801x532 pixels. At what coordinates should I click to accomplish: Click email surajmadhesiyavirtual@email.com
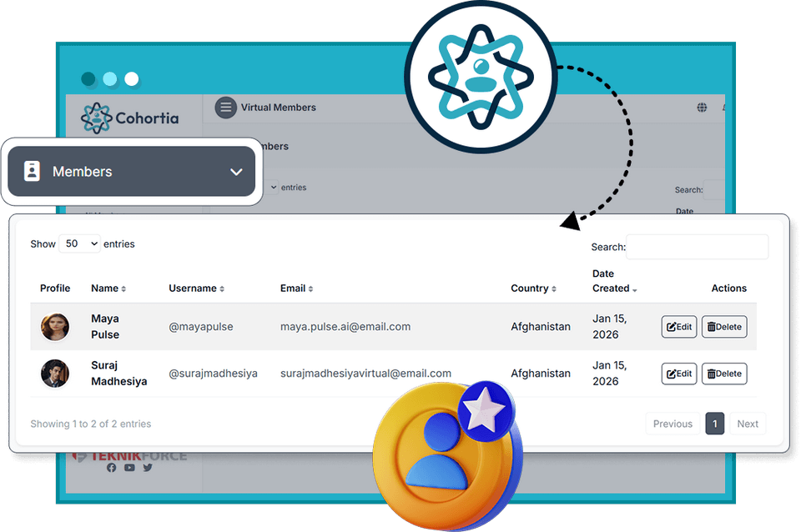[x=365, y=374]
